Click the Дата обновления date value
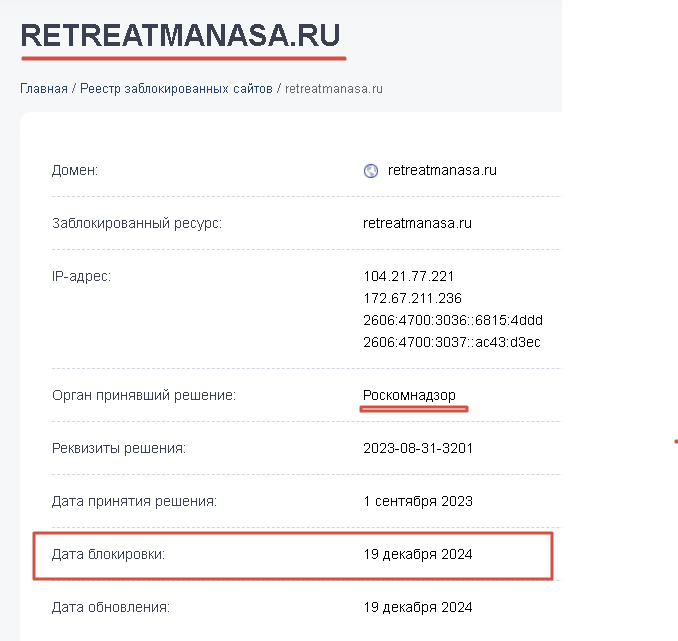678x641 pixels. tap(418, 607)
